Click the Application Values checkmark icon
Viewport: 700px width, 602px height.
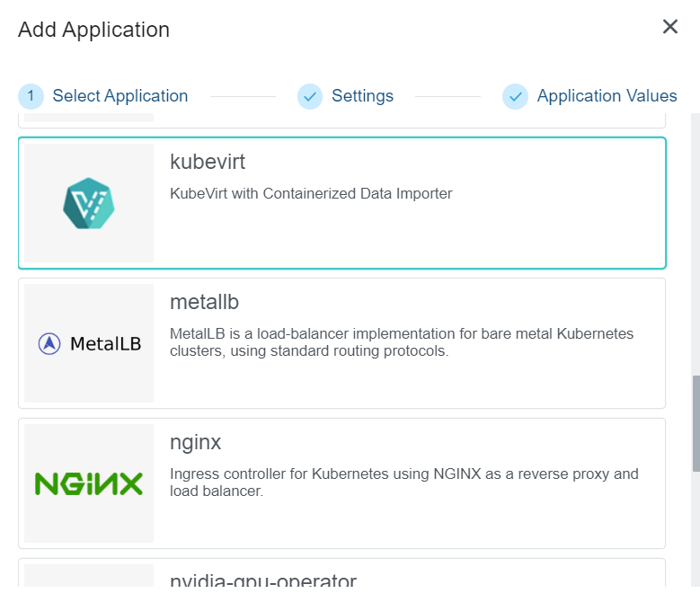[x=515, y=96]
